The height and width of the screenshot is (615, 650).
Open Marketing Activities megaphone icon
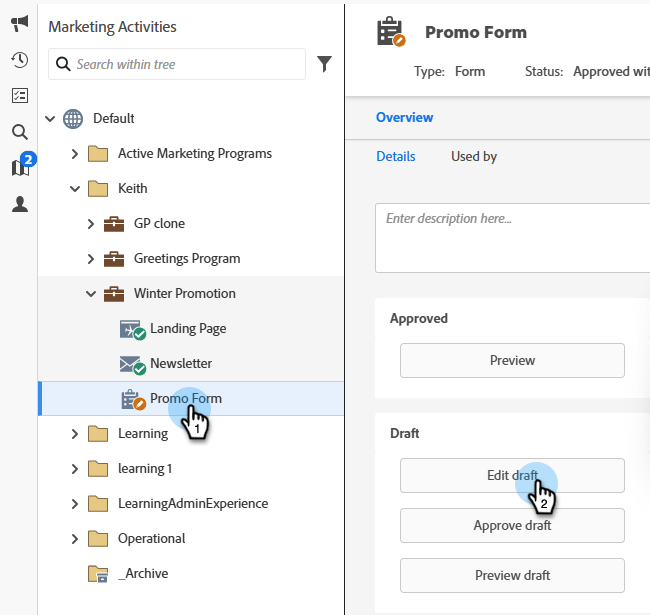pyautogui.click(x=19, y=24)
